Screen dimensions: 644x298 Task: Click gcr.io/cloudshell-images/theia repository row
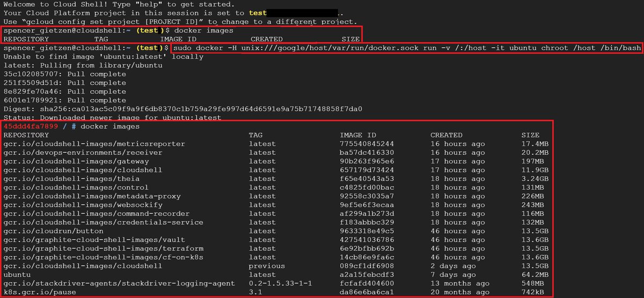tap(71, 178)
